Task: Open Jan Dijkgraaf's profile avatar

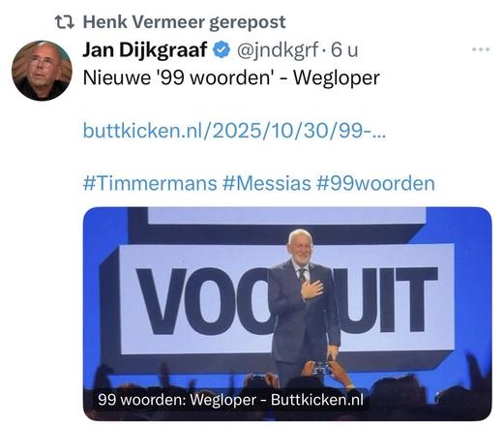Action: pyautogui.click(x=42, y=71)
